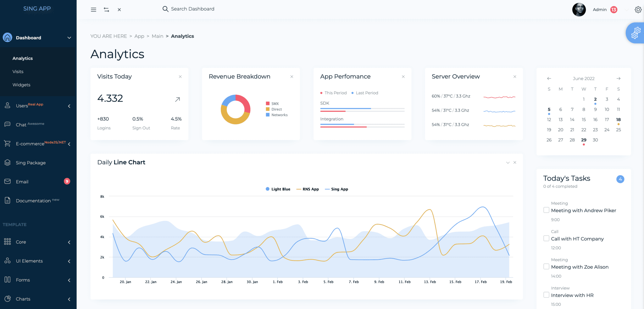Screen dimensions: 644x309
Task: Click the UI Elements icon
Action: click(x=8, y=261)
